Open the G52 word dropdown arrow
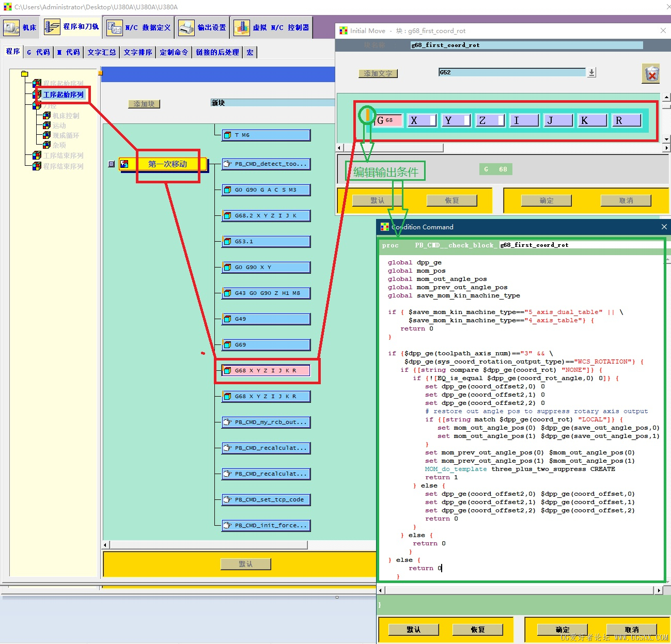671x644 pixels. [591, 73]
